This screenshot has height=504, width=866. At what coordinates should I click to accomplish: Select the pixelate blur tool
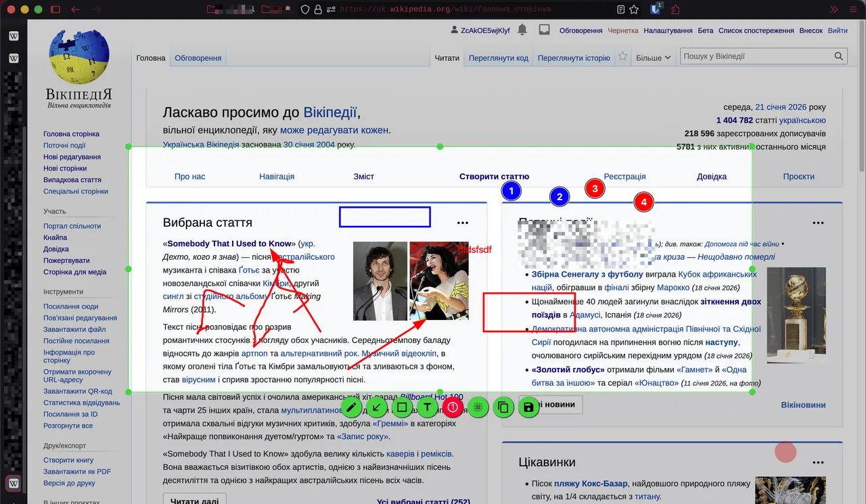click(x=478, y=407)
